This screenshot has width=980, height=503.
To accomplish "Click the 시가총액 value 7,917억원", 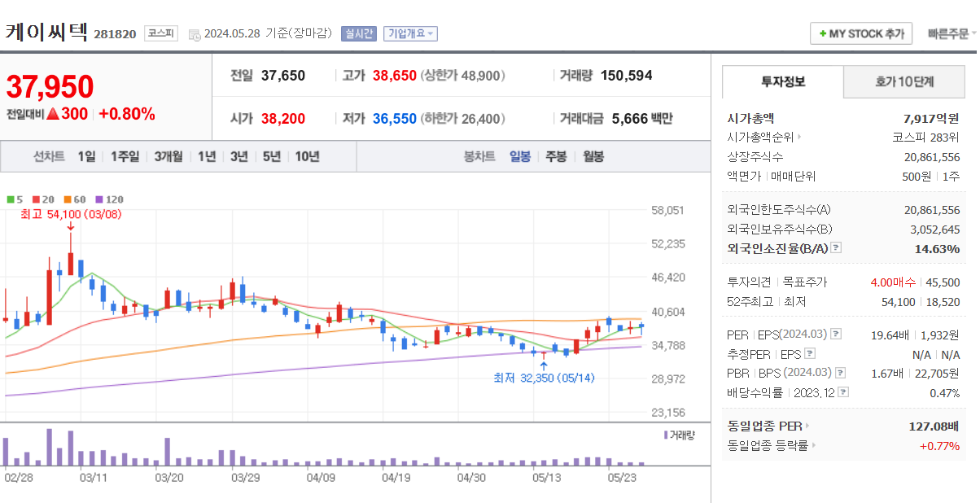I will click(931, 118).
